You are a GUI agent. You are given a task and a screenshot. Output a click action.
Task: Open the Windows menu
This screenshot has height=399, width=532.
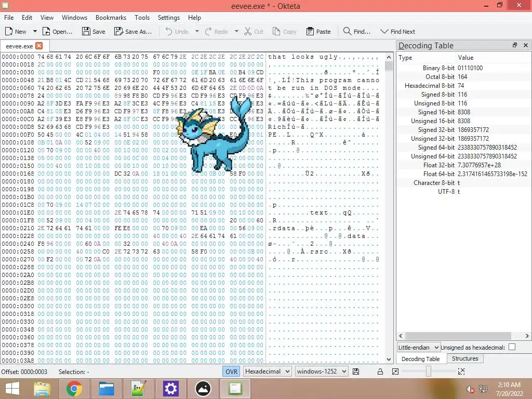(74, 18)
